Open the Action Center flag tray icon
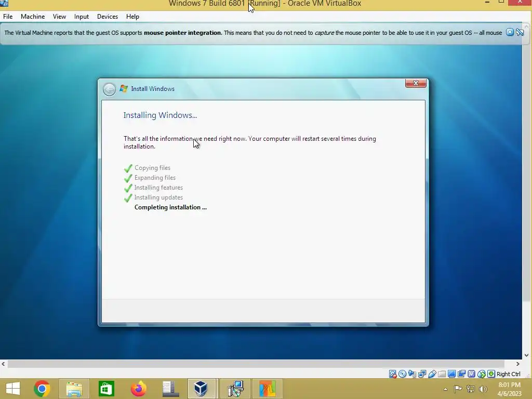Image resolution: width=532 pixels, height=399 pixels. point(458,389)
